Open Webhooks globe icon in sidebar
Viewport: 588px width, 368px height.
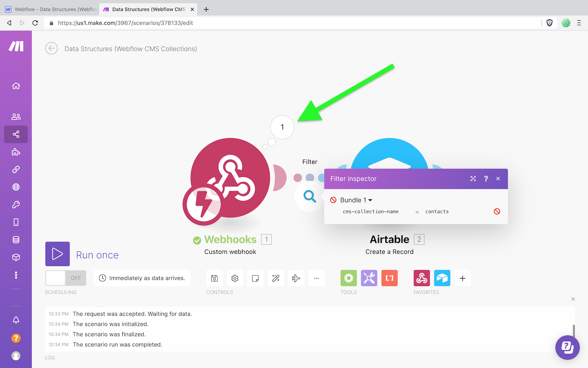tap(16, 187)
